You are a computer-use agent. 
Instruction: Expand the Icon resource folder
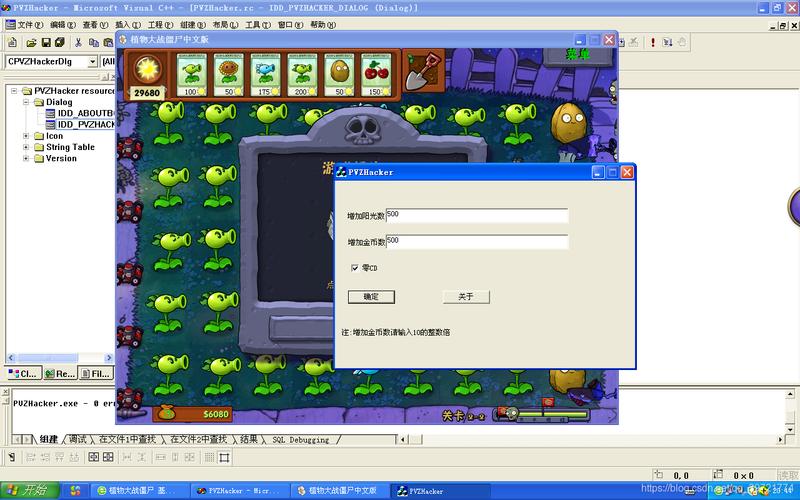[27, 136]
